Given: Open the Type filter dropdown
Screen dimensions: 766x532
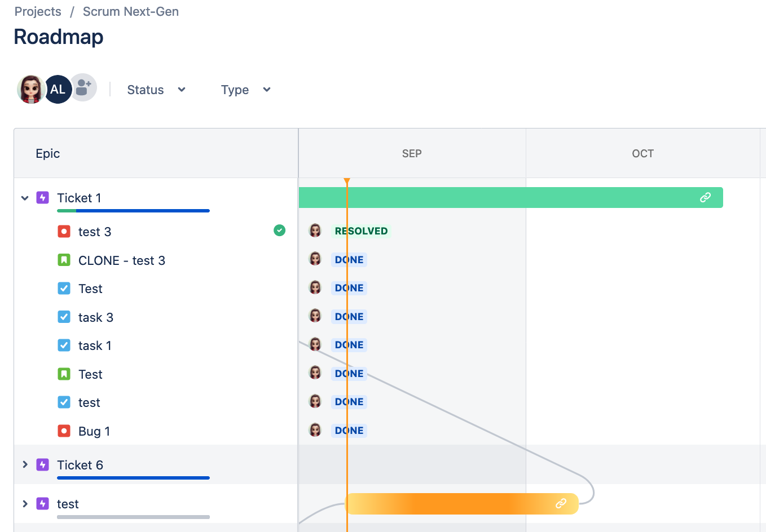Looking at the screenshot, I should pos(246,90).
